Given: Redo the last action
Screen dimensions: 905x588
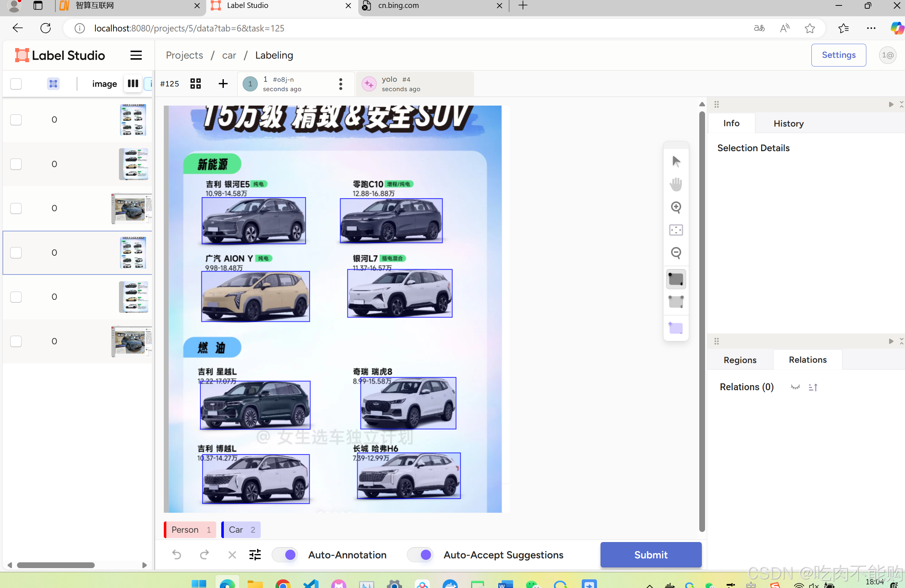Looking at the screenshot, I should 204,554.
